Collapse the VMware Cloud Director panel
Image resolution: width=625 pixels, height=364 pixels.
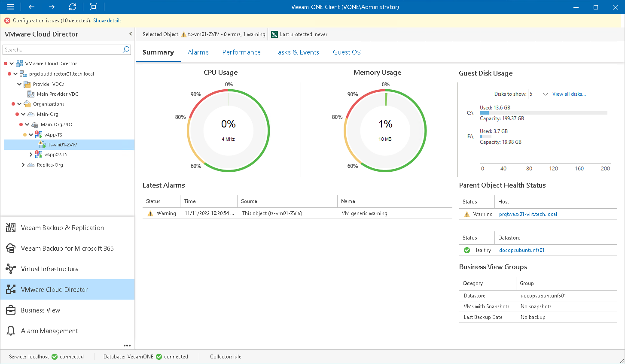coord(130,34)
